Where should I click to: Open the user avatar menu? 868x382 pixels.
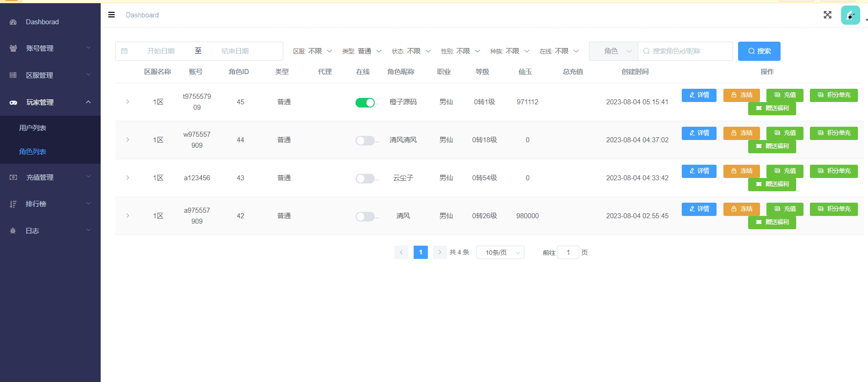pyautogui.click(x=850, y=16)
